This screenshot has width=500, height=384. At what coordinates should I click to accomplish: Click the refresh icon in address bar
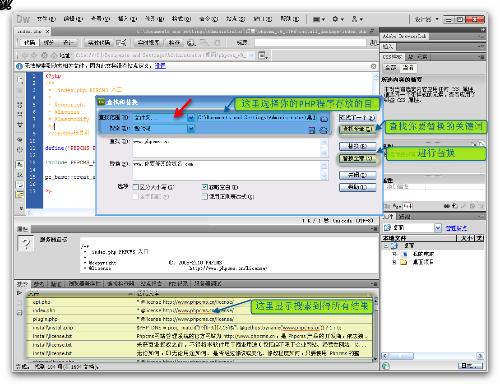(44, 55)
